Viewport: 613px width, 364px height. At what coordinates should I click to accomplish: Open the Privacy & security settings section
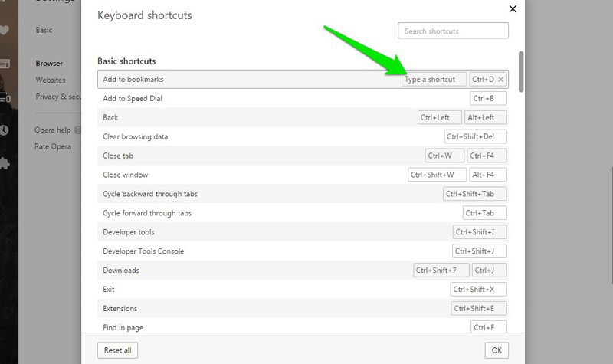58,97
